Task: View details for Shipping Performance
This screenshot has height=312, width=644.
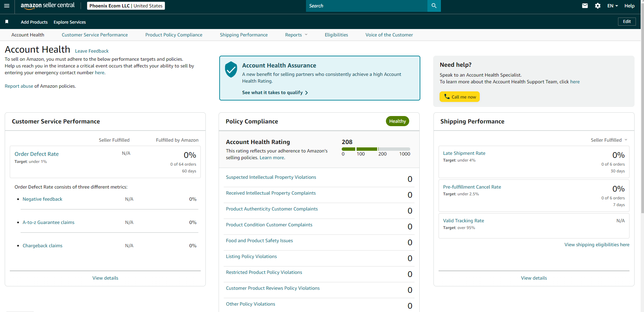Action: pos(534,278)
